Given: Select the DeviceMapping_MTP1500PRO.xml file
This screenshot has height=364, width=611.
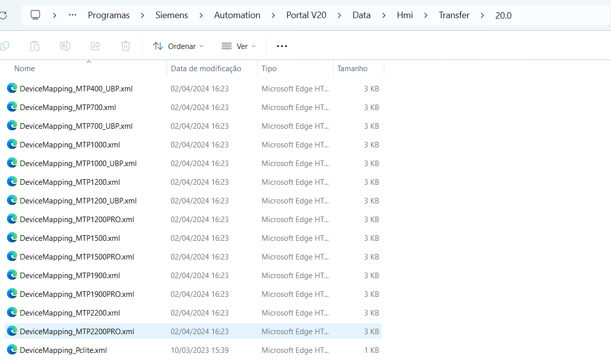Looking at the screenshot, I should coord(77,257).
